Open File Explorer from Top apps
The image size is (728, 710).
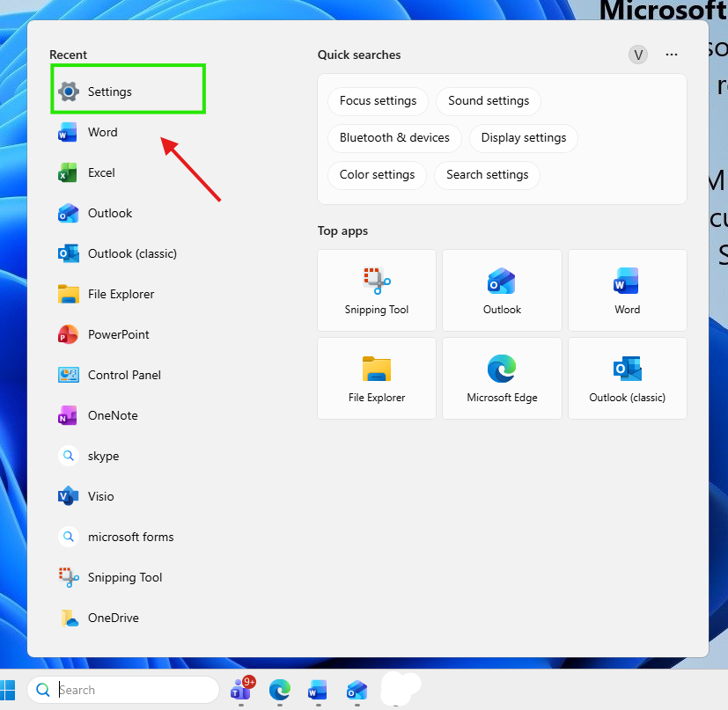click(376, 378)
